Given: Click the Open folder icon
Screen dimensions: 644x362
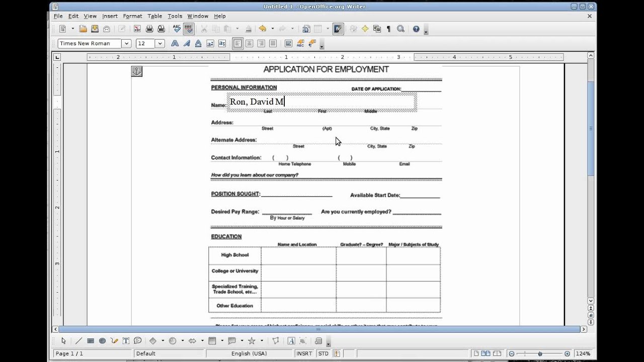Looking at the screenshot, I should [x=83, y=29].
